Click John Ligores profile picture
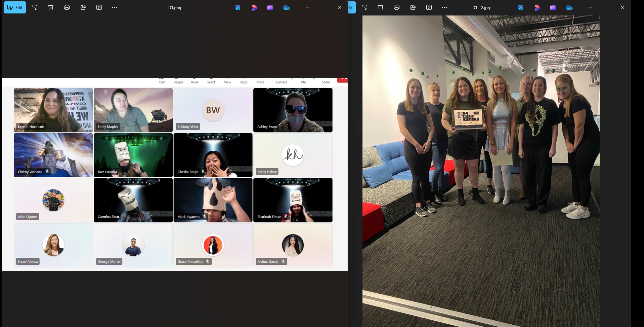The height and width of the screenshot is (327, 644). [53, 200]
